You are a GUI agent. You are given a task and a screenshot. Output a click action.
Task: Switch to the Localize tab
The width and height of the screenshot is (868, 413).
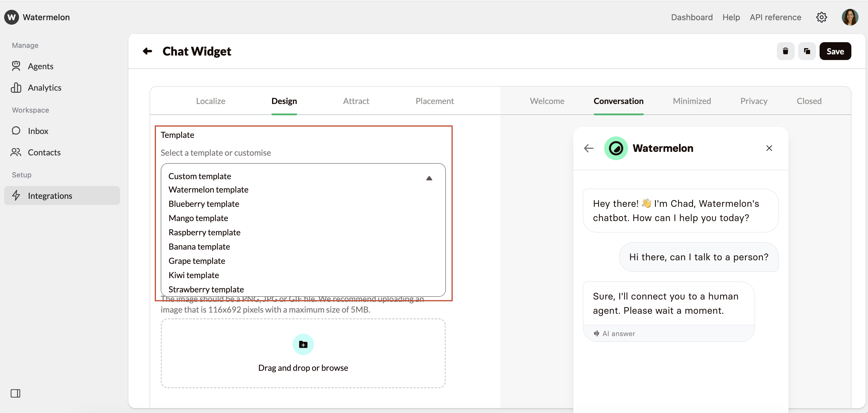tap(211, 101)
